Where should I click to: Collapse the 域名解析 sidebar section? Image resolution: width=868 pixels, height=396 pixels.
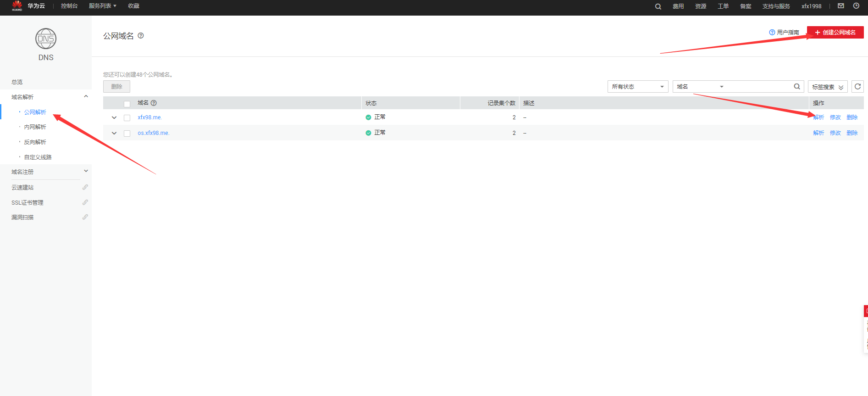point(86,96)
